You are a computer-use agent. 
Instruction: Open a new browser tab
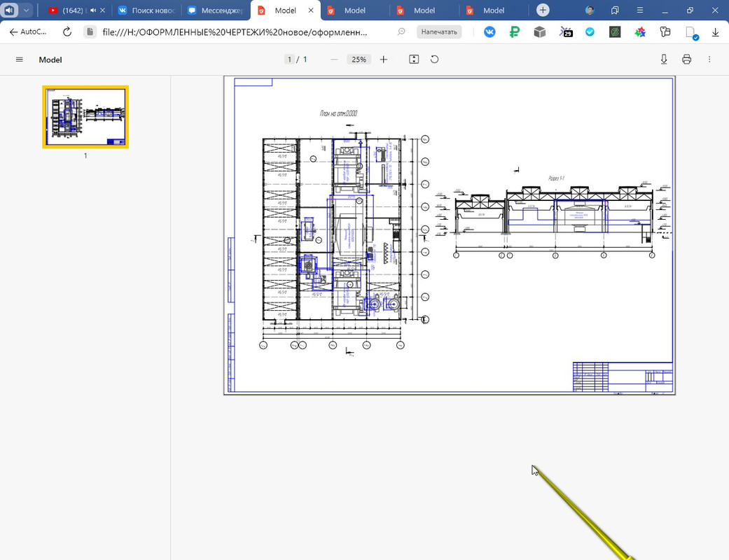tap(543, 10)
